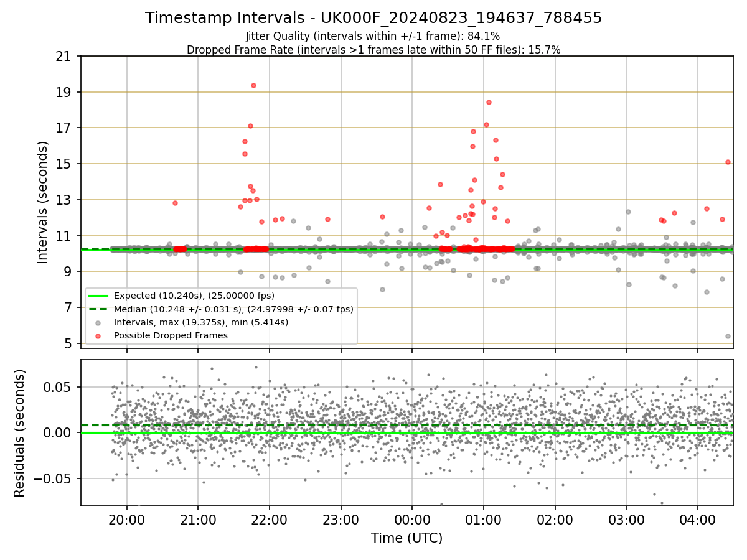Click the y-axis tick label '7'
Image resolution: width=747 pixels, height=560 pixels.
pos(68,307)
